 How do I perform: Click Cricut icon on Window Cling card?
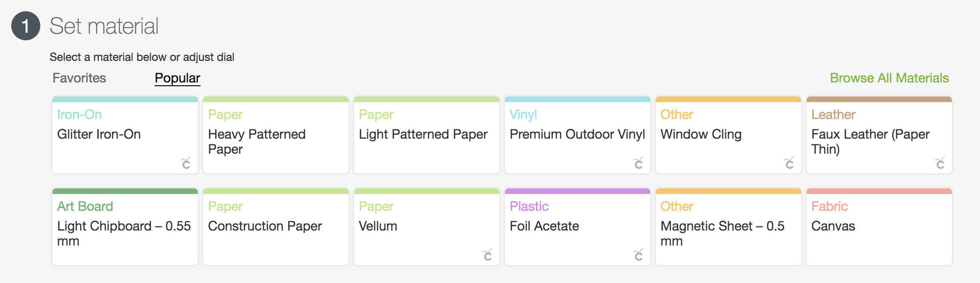pos(789,163)
